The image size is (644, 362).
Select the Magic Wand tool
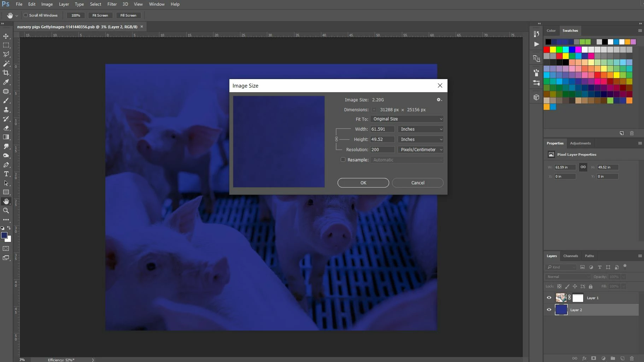[x=6, y=64]
